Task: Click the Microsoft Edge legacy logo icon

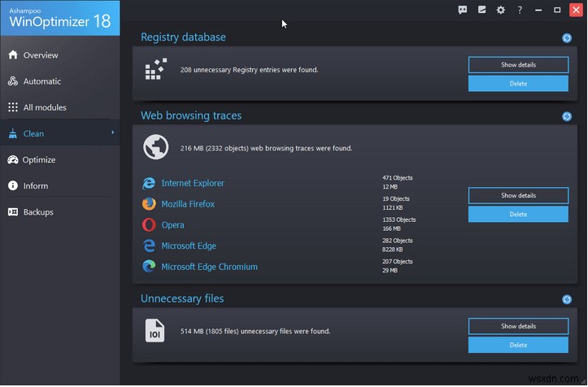Action: (149, 246)
